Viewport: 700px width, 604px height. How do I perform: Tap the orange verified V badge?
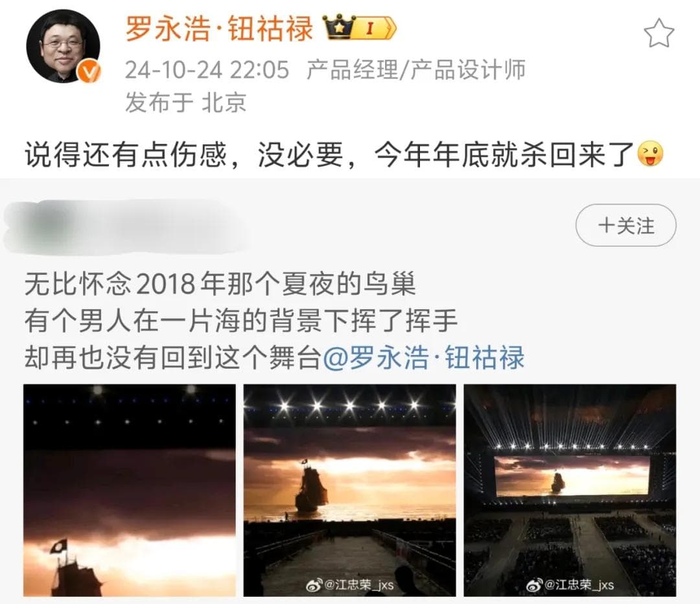pyautogui.click(x=89, y=72)
